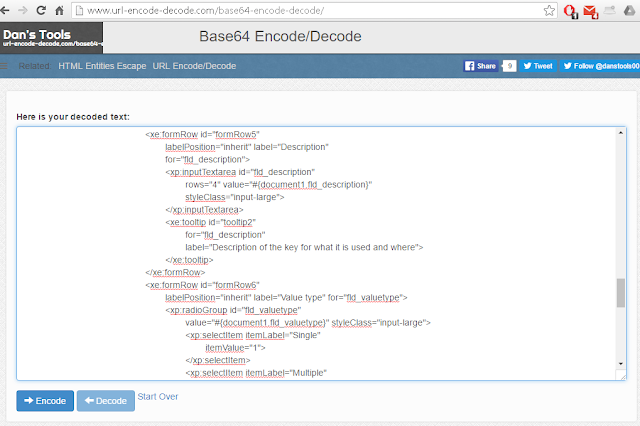Open the Google Drive extension icon
640x426 pixels.
coord(630,11)
